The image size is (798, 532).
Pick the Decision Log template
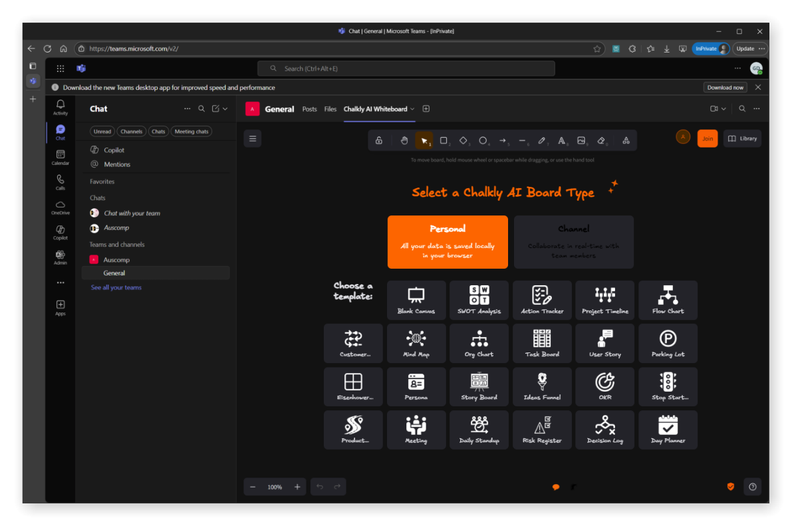[x=605, y=430]
